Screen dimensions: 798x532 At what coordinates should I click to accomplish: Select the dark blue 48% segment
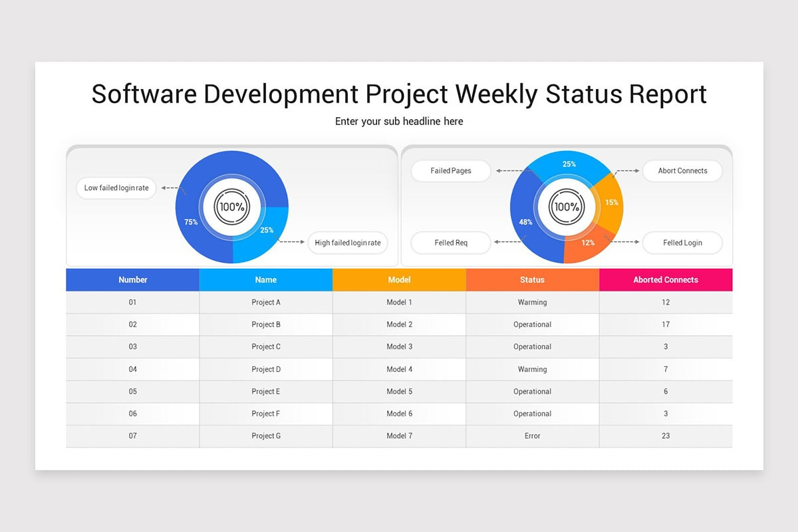click(x=525, y=221)
